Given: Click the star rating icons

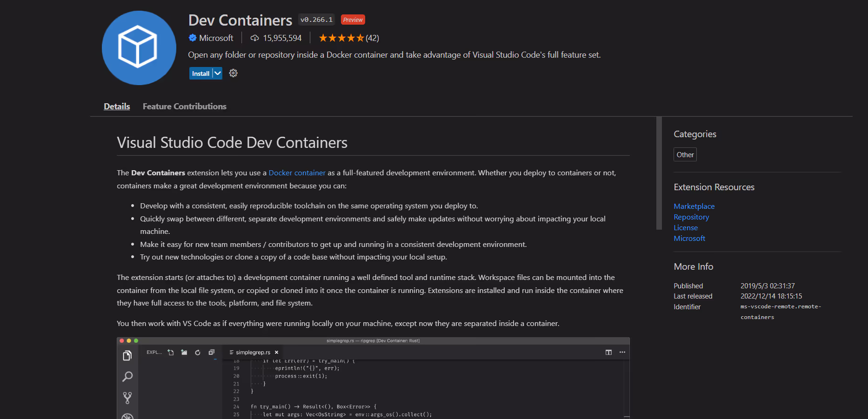Looking at the screenshot, I should coord(341,38).
